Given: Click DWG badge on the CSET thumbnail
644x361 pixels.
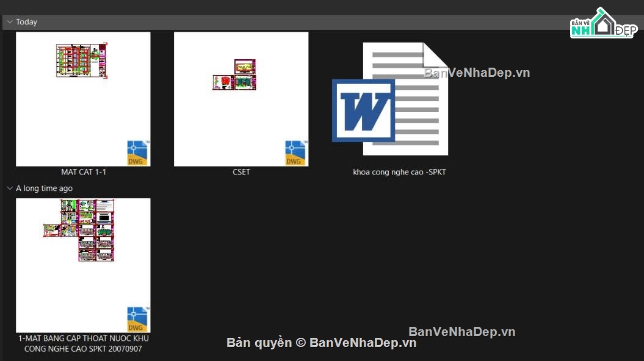Looking at the screenshot, I should (x=295, y=153).
